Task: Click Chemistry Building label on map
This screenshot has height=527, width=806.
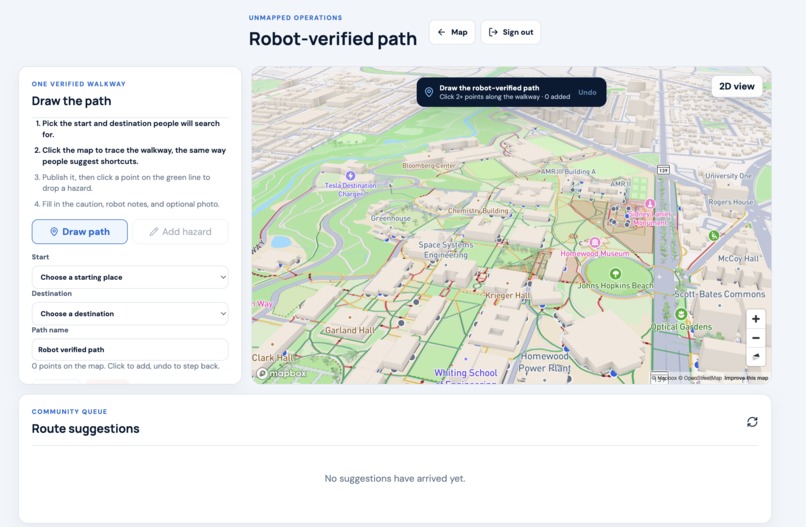Action: pyautogui.click(x=478, y=211)
